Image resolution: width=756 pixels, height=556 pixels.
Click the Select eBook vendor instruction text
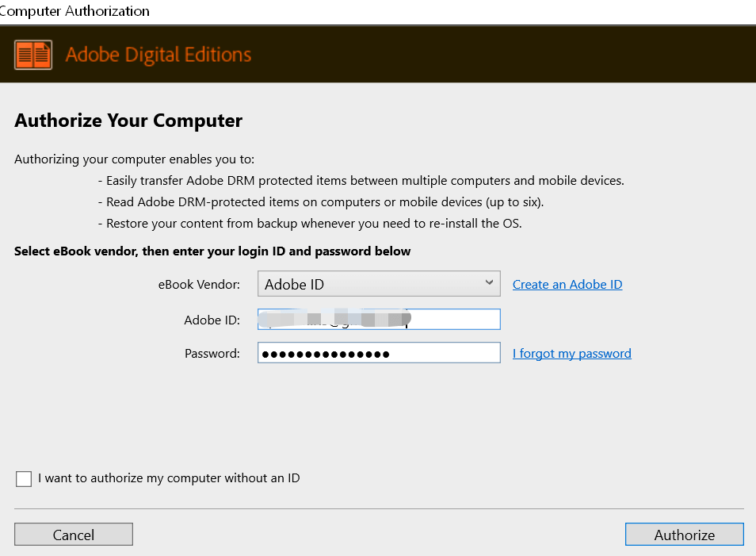pyautogui.click(x=212, y=251)
